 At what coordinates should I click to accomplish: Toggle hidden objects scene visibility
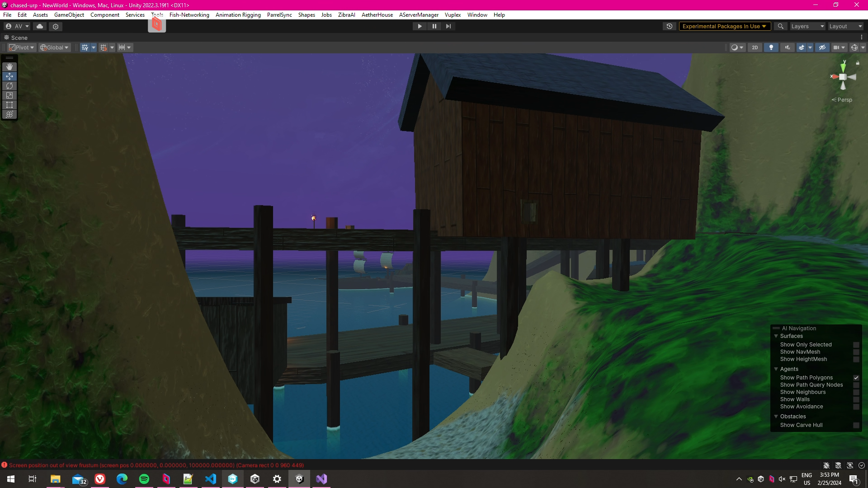click(822, 47)
